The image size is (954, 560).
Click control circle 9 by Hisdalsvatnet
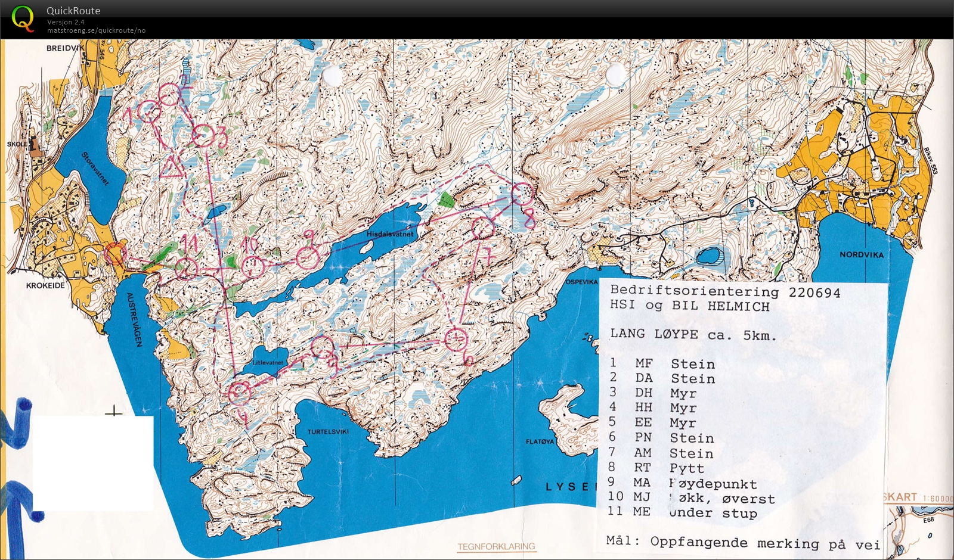click(x=308, y=257)
